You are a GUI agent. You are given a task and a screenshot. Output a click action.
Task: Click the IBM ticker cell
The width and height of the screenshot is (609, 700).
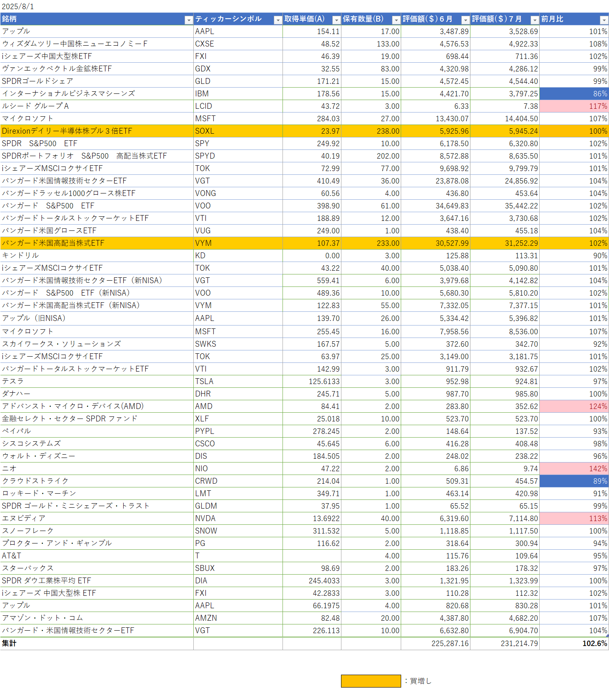tap(238, 94)
